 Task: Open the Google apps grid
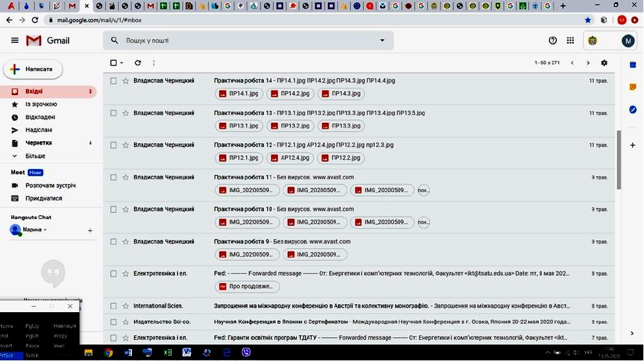click(x=571, y=40)
